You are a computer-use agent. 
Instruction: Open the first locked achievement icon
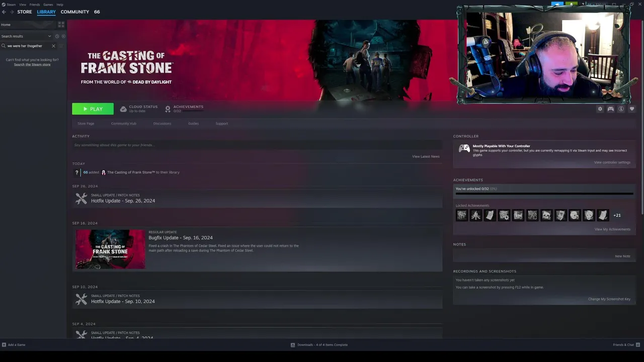[462, 215]
